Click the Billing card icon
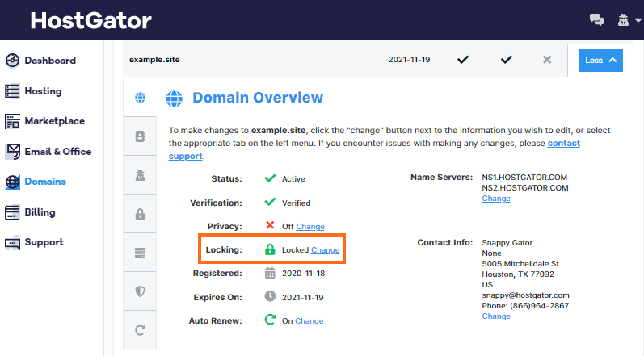 pyautogui.click(x=12, y=212)
